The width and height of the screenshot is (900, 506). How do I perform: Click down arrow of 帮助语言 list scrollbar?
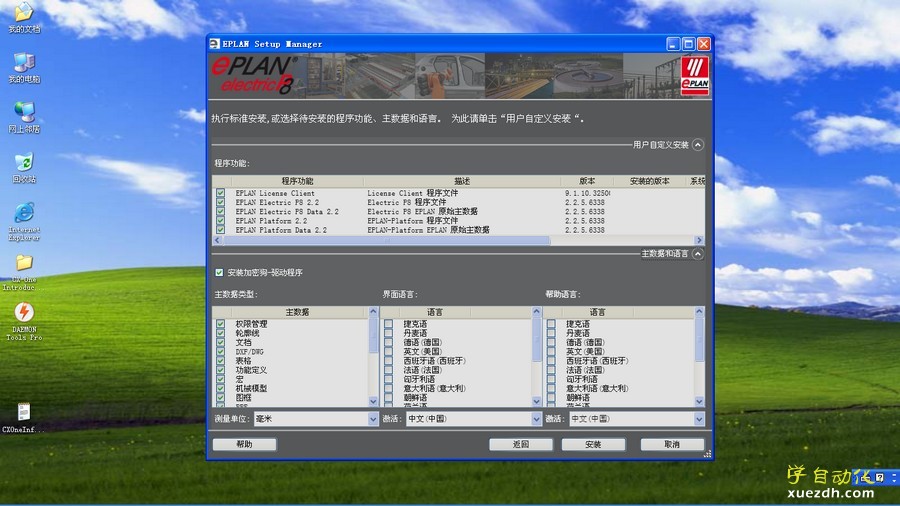pyautogui.click(x=699, y=402)
